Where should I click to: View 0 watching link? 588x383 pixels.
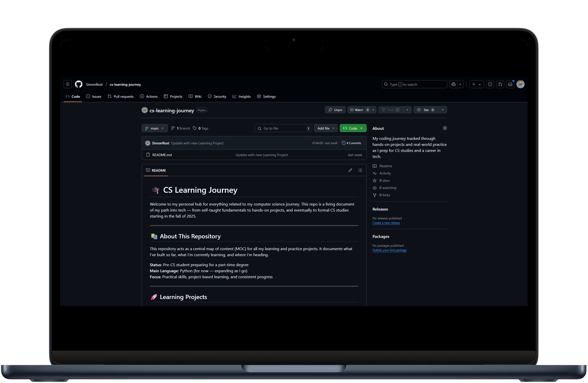(384, 188)
